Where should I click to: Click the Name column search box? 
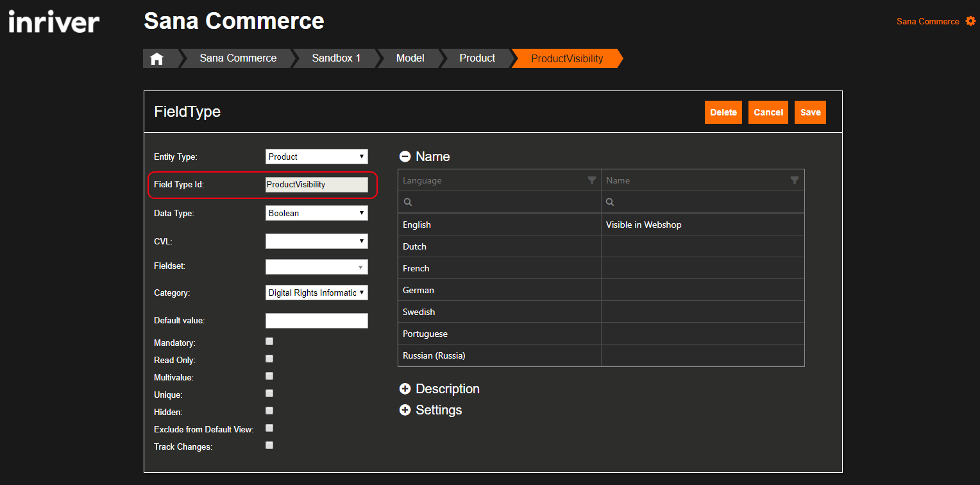click(703, 202)
